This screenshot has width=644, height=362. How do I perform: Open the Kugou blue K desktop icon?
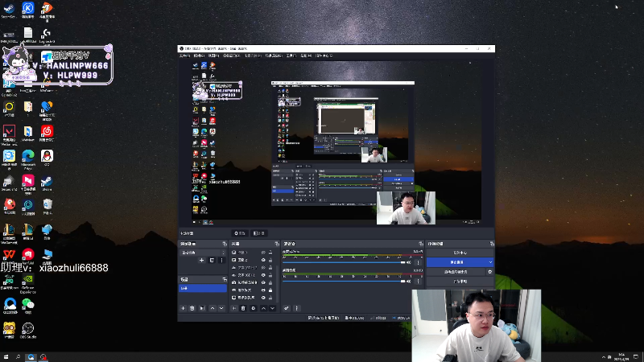[28, 10]
